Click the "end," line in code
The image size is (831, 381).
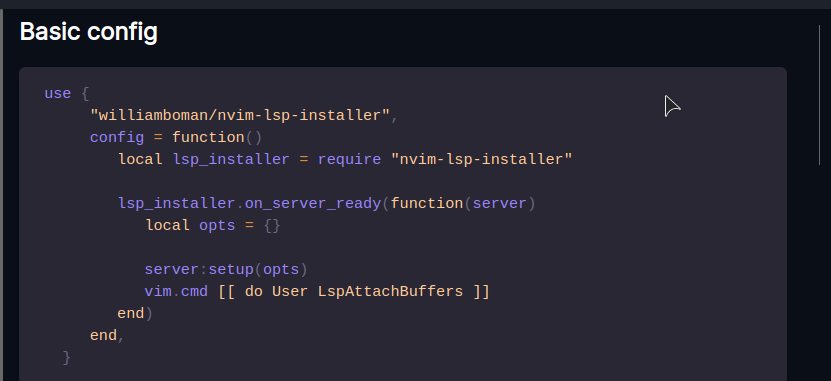click(107, 336)
